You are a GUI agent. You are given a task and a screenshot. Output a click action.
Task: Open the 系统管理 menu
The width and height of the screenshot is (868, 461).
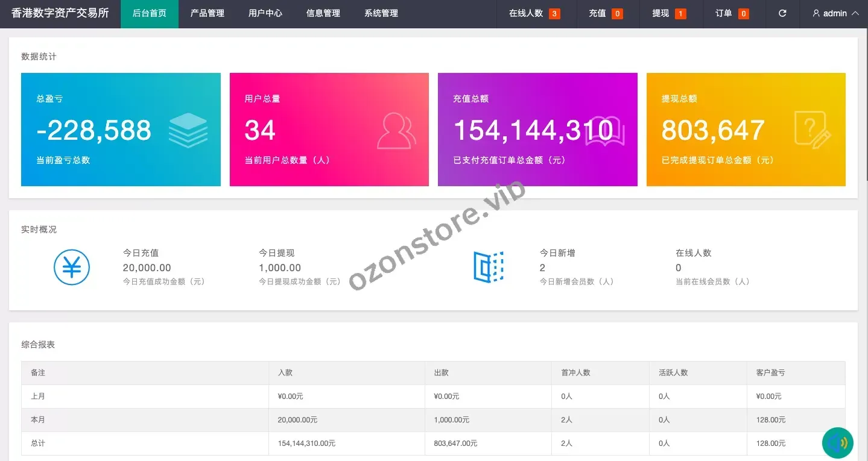(381, 13)
